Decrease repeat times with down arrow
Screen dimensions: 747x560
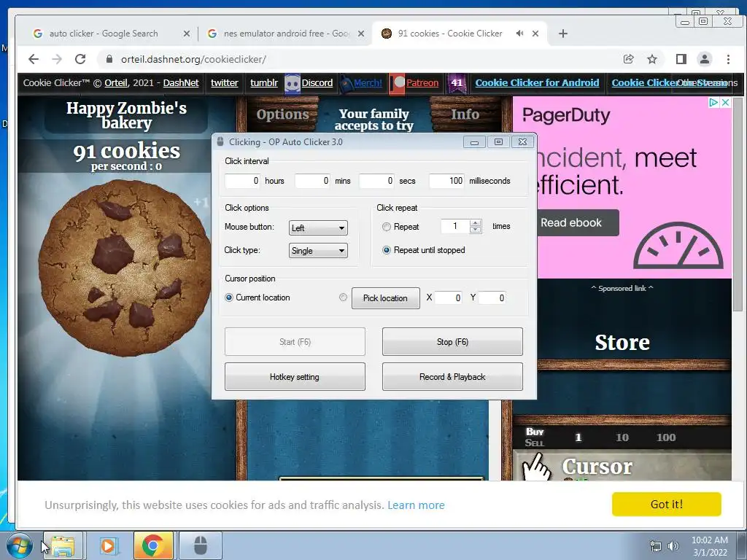[x=475, y=230]
